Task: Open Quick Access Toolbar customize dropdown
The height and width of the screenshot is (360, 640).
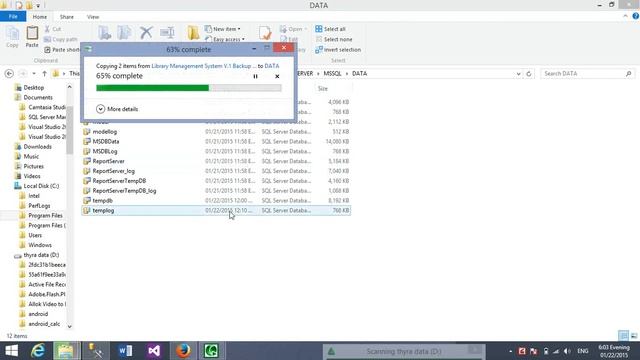Action: (x=38, y=6)
